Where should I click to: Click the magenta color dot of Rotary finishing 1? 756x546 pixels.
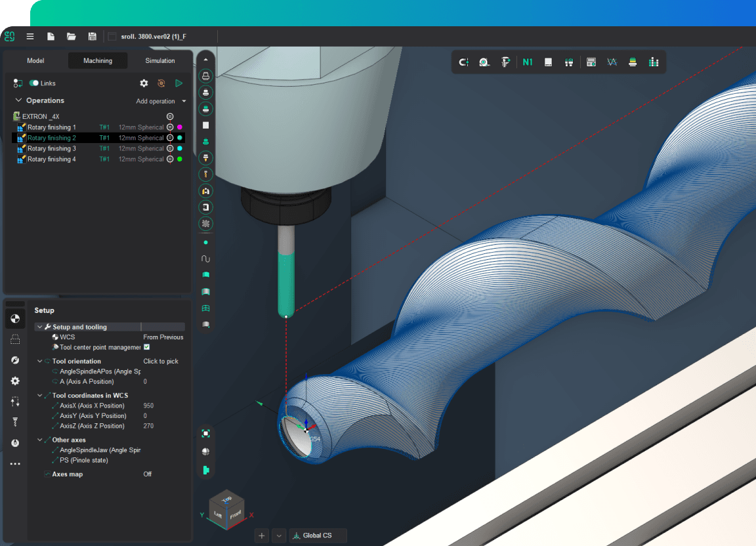tap(180, 127)
